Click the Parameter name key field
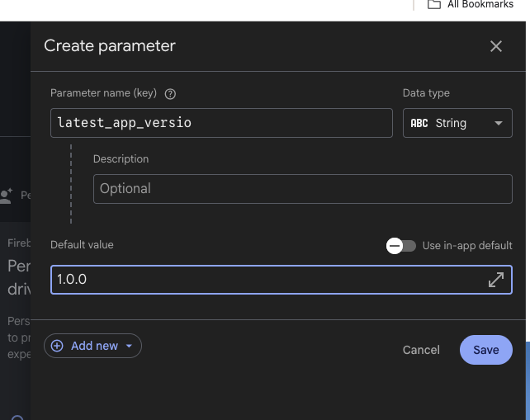The height and width of the screenshot is (420, 530). 221,123
